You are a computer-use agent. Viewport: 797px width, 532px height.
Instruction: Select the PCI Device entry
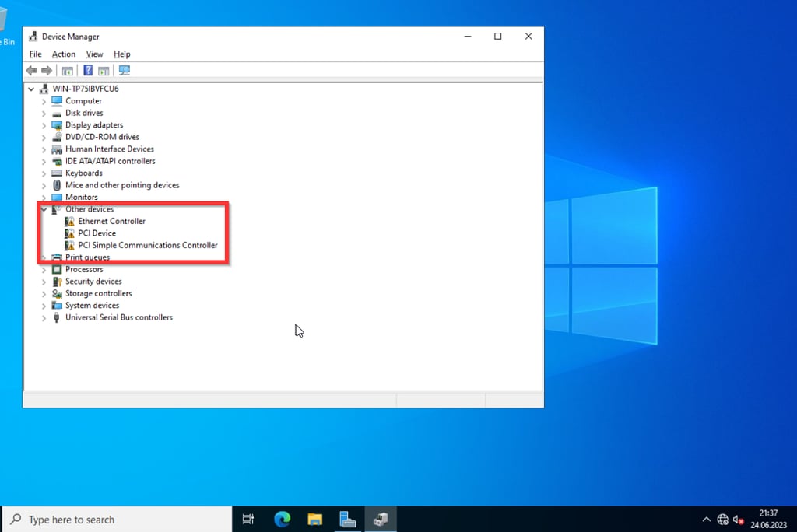97,233
